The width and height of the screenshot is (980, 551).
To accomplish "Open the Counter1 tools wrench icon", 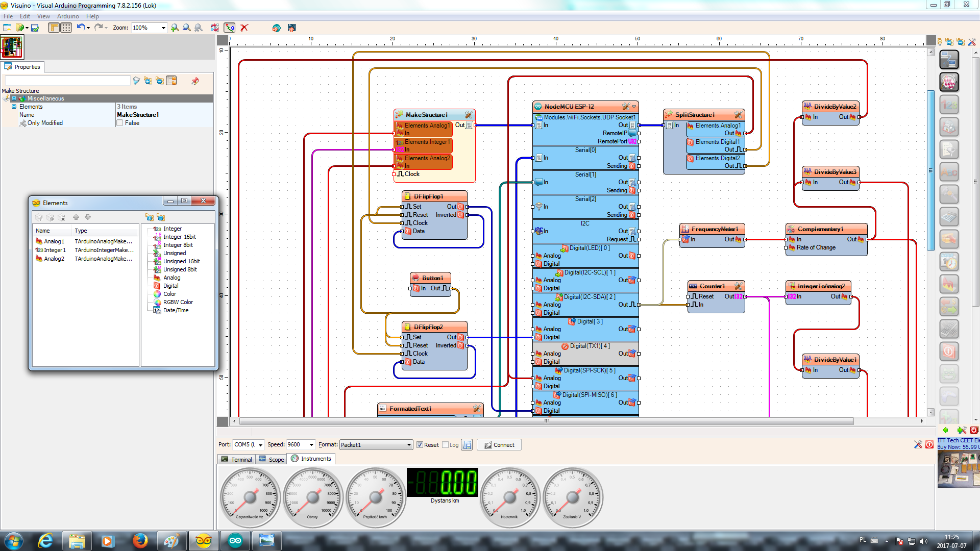I will click(x=738, y=286).
